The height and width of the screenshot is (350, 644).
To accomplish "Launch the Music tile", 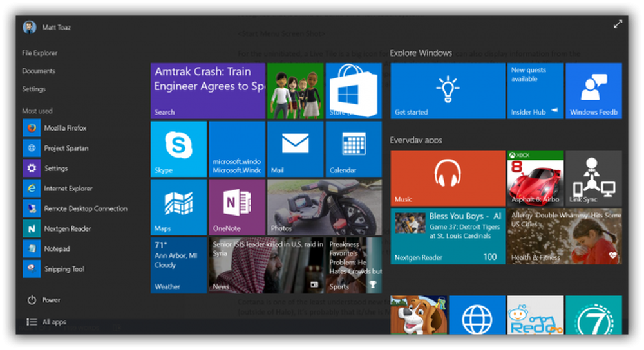I will click(x=448, y=178).
